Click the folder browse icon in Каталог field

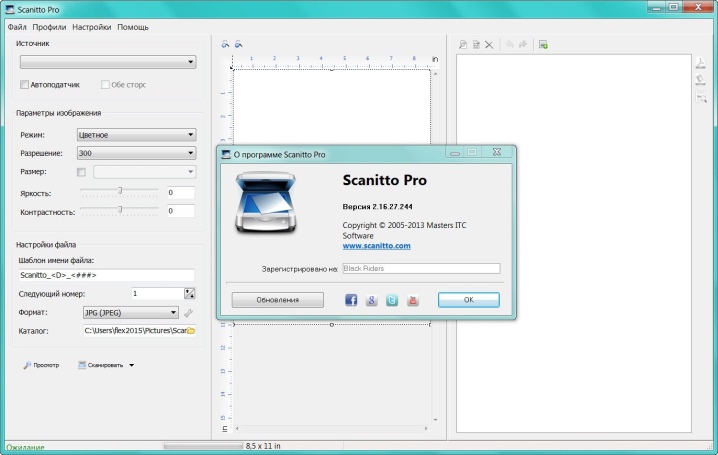[x=191, y=330]
